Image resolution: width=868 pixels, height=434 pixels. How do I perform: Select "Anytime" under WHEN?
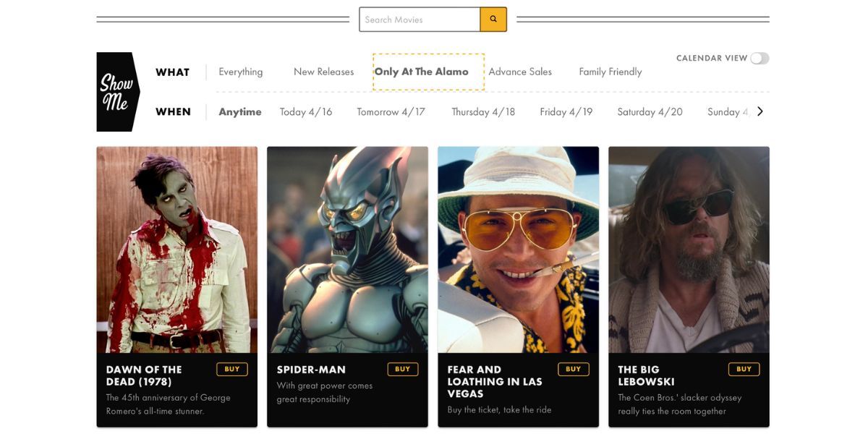tap(239, 111)
